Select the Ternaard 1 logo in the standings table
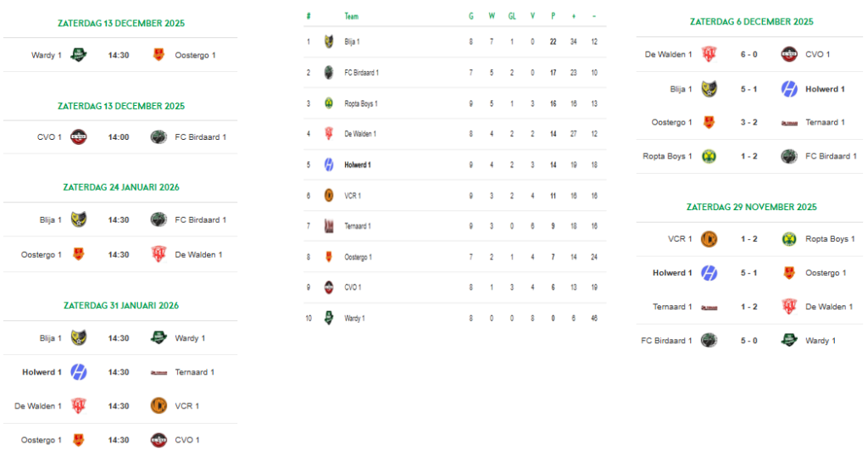This screenshot has width=868, height=456. (x=329, y=225)
